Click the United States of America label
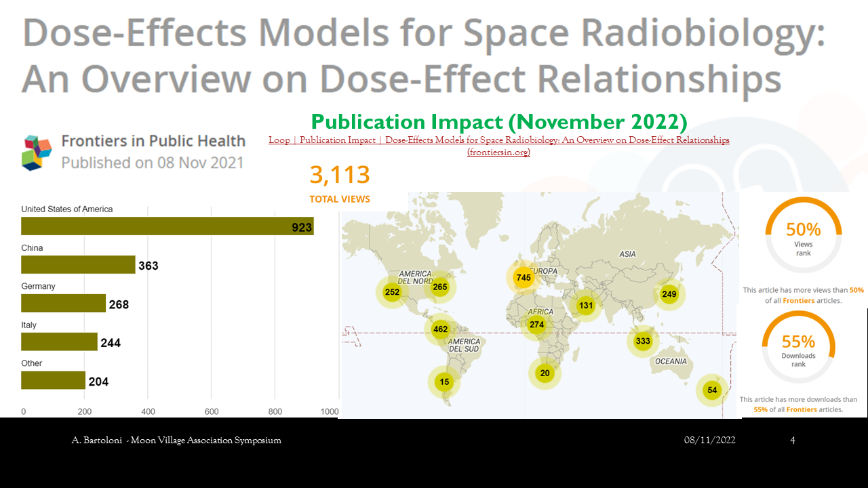The width and height of the screenshot is (868, 488). tap(67, 209)
